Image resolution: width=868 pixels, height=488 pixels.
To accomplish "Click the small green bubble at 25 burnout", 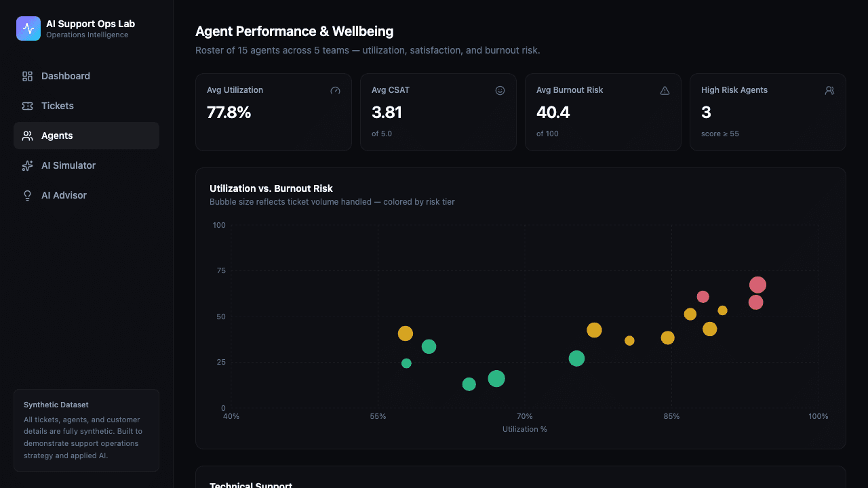I will pos(406,363).
